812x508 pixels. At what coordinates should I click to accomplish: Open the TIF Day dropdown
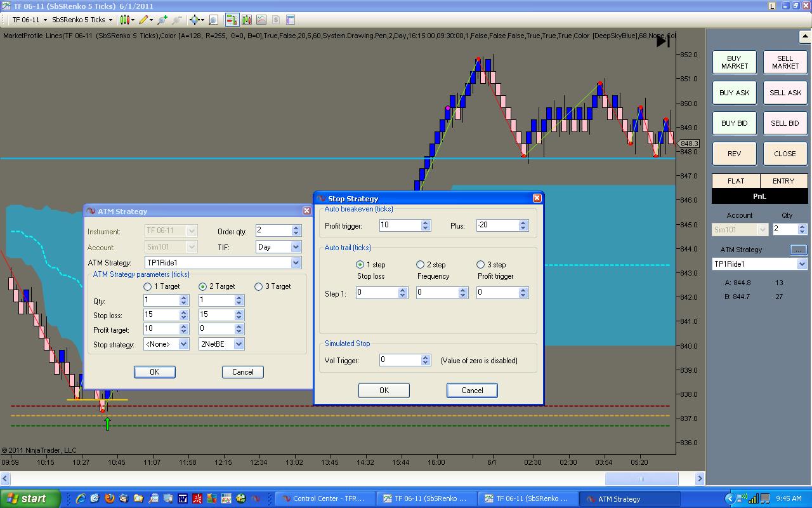[296, 247]
